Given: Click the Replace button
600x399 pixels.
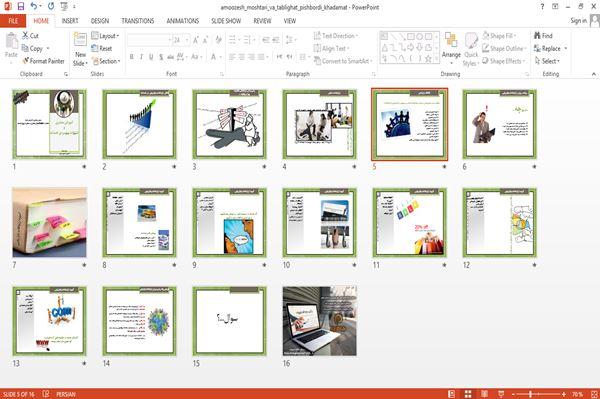Looking at the screenshot, I should coord(547,49).
